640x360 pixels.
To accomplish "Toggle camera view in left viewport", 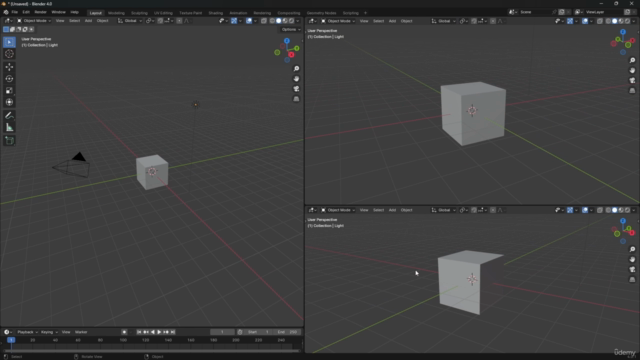I will (296, 89).
